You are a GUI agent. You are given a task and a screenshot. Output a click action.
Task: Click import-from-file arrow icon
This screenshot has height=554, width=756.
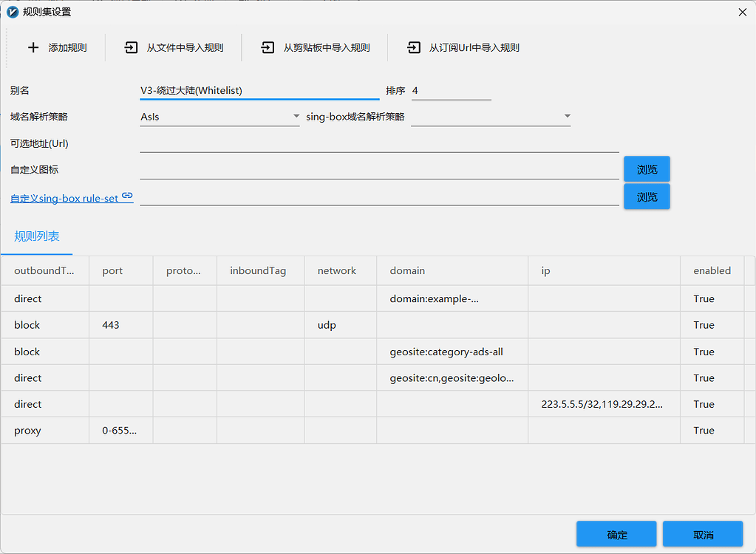[x=131, y=47]
